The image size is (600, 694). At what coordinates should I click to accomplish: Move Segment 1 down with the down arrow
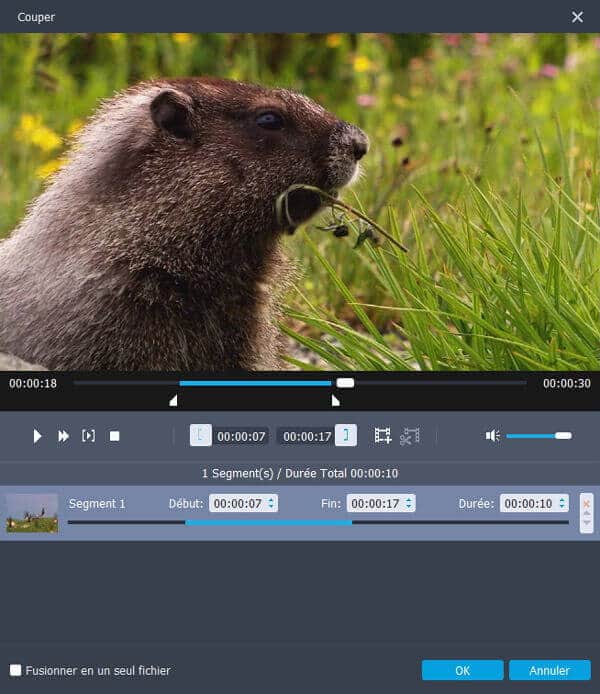[x=587, y=523]
